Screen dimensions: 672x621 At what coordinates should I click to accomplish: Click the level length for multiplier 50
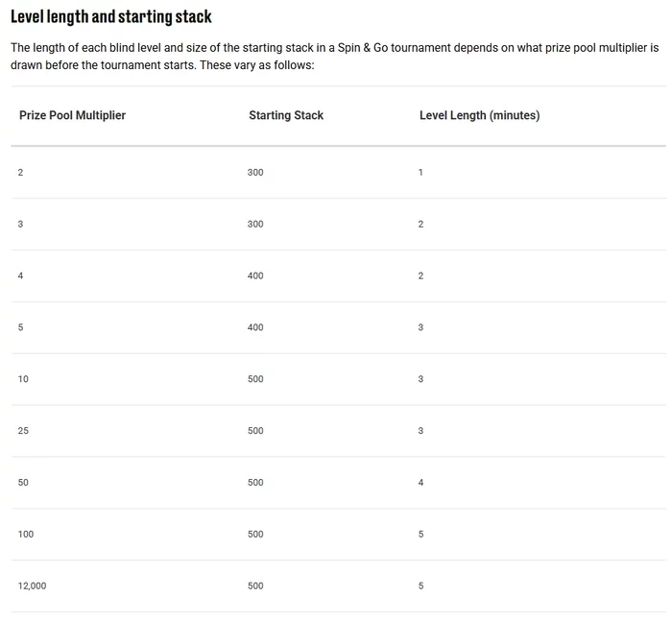pos(420,483)
